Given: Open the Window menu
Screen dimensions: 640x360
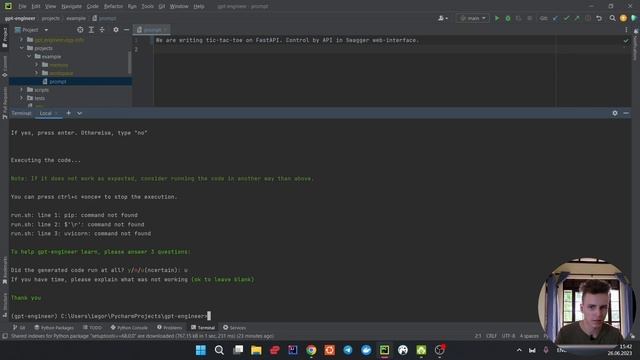Looking at the screenshot, I should point(179,7).
